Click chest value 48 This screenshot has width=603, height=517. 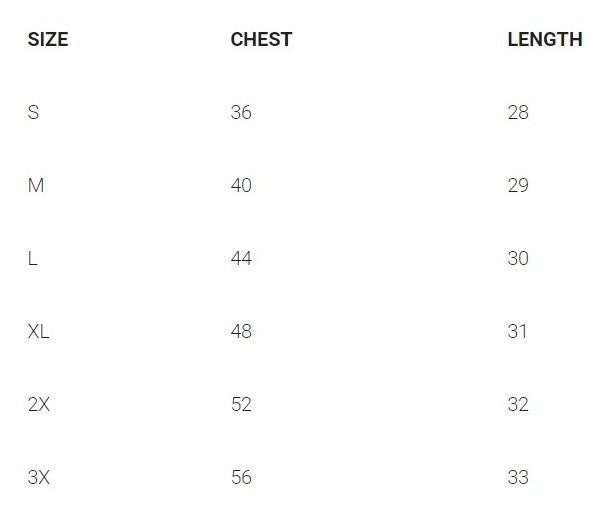coord(241,332)
